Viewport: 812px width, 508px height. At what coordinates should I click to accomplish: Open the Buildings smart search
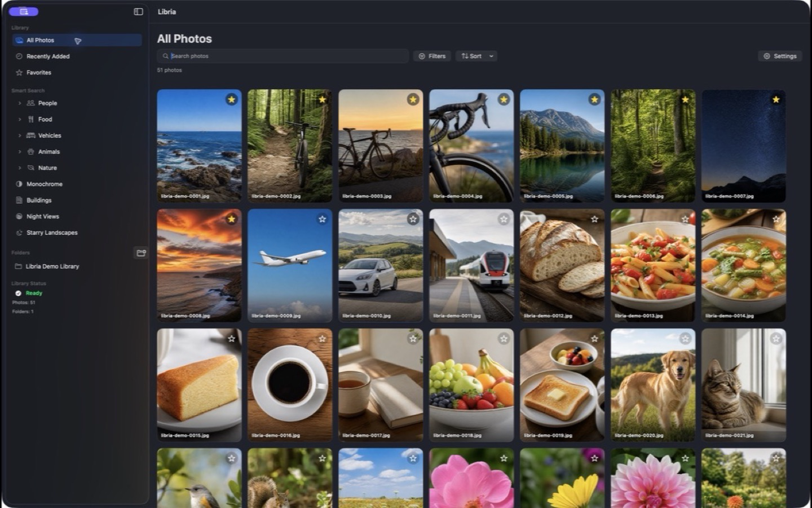tap(77, 200)
